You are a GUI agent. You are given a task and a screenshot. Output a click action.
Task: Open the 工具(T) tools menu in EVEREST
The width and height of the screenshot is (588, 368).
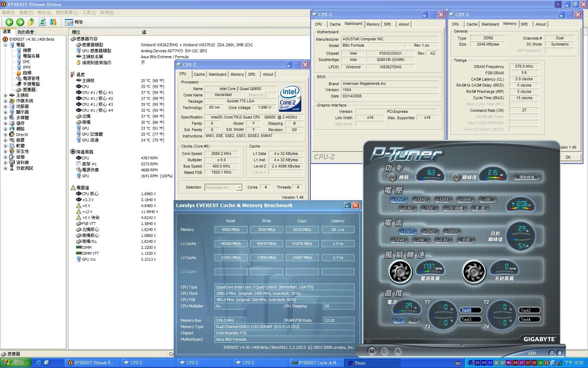click(x=89, y=13)
